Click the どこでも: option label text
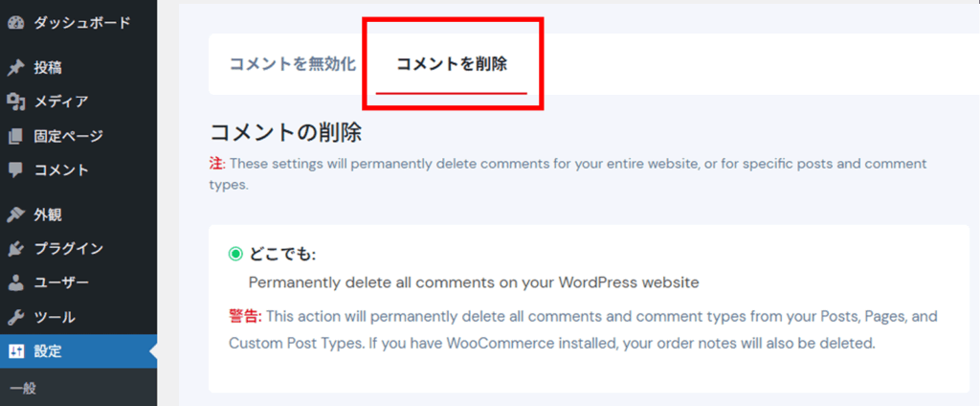This screenshot has width=980, height=406. (283, 255)
